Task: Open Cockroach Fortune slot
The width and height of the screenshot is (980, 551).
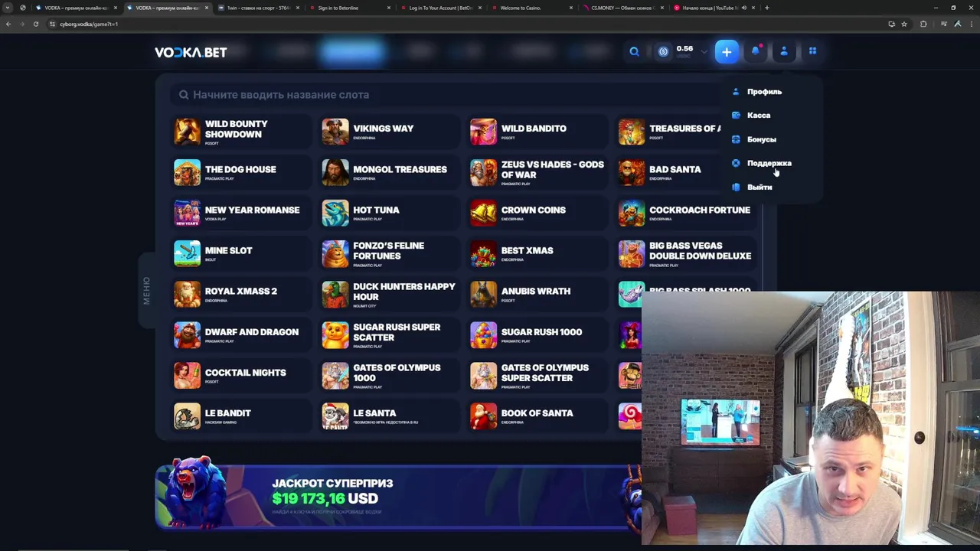Action: point(686,213)
